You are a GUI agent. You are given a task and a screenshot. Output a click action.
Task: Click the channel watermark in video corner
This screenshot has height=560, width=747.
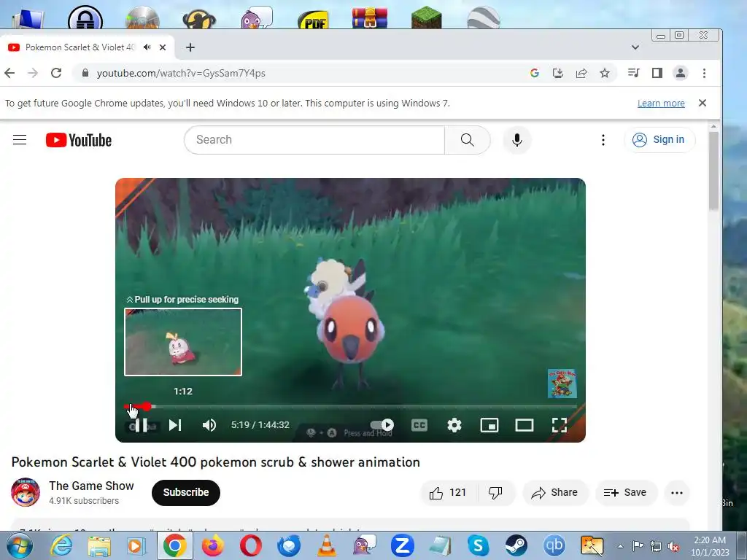tap(562, 384)
